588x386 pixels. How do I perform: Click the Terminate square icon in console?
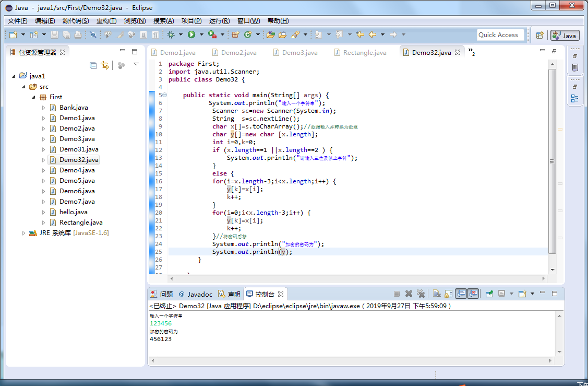[x=397, y=294]
